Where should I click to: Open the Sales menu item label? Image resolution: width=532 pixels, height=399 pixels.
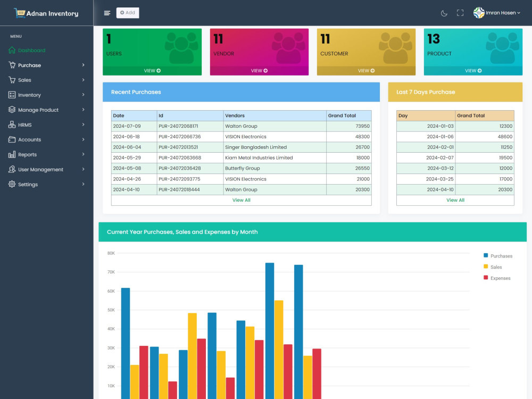(24, 80)
